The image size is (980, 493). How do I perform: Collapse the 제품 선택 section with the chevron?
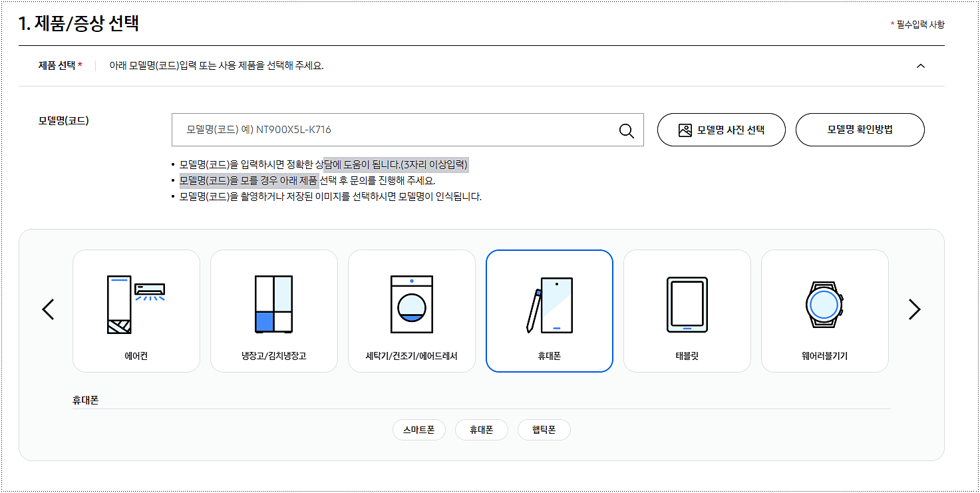click(921, 66)
